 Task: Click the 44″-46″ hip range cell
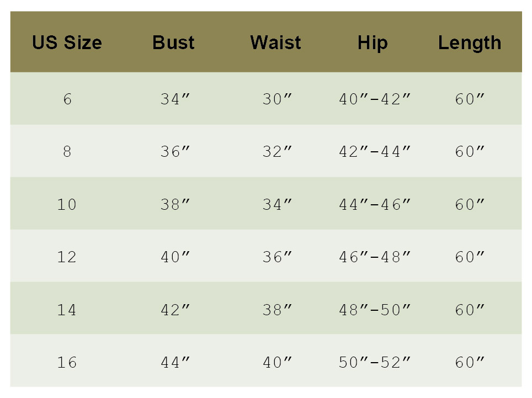pyautogui.click(x=375, y=205)
